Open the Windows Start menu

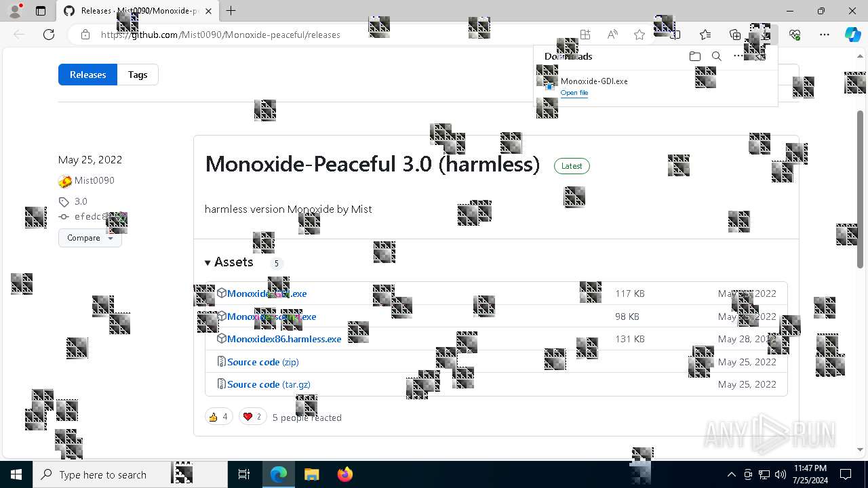coord(16,474)
